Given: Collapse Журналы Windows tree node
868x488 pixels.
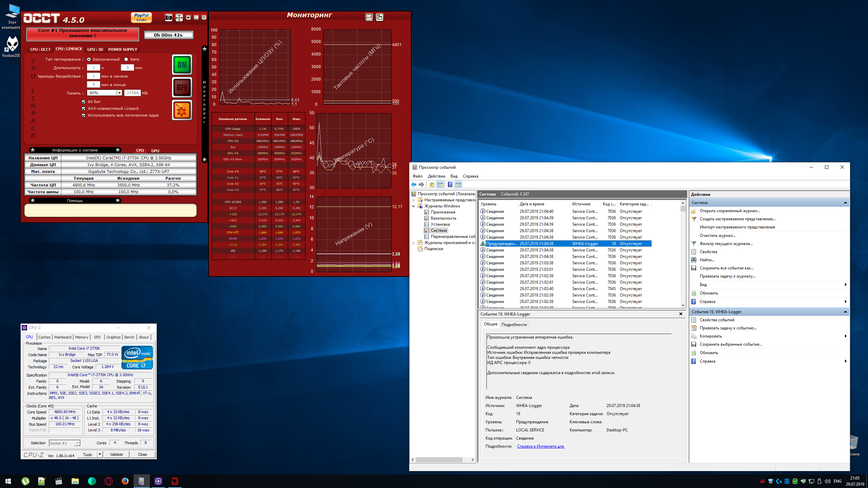Looking at the screenshot, I should coord(414,206).
